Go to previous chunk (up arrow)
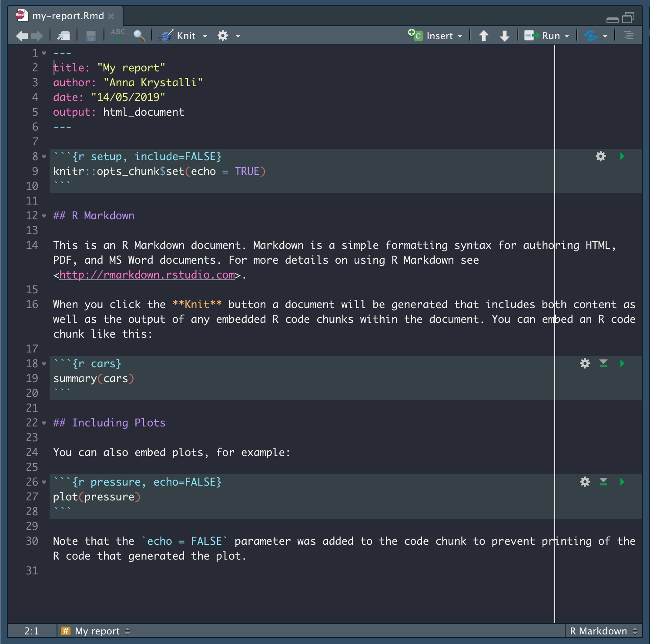This screenshot has height=644, width=650. coord(484,36)
